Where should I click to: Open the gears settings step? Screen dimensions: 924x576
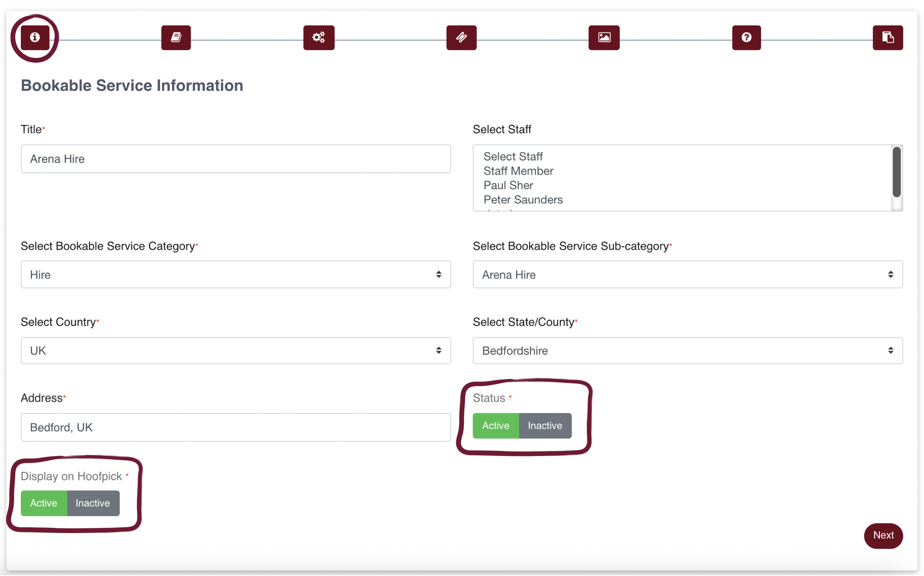(319, 37)
